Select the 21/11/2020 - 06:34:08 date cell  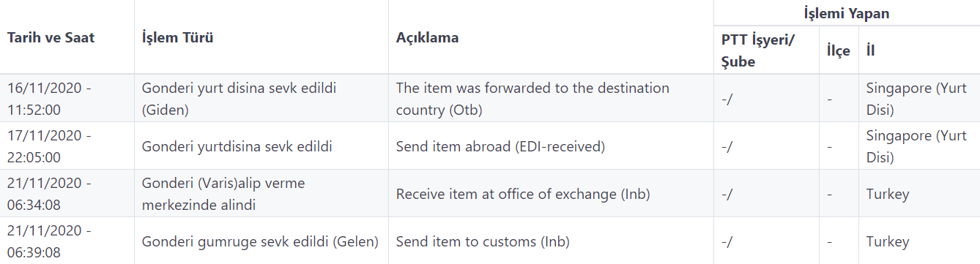pyautogui.click(x=50, y=194)
